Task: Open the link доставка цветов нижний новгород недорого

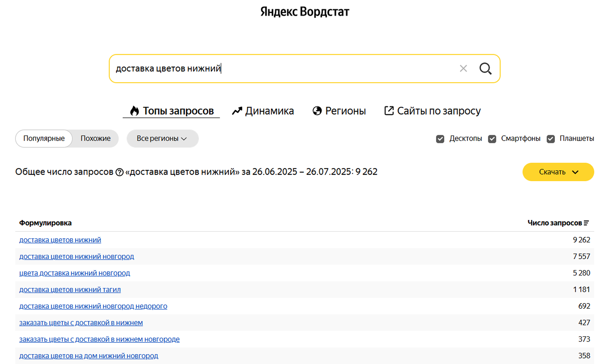Action: [x=93, y=306]
